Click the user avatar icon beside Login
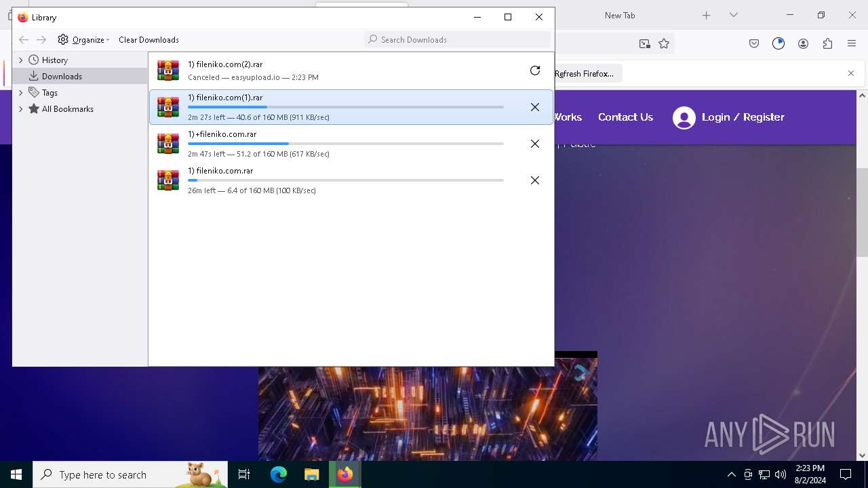Viewport: 868px width, 488px height. [x=684, y=118]
